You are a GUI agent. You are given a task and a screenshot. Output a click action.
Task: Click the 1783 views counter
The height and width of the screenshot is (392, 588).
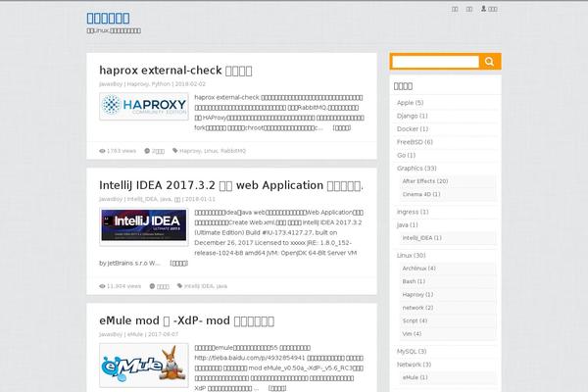pyautogui.click(x=118, y=151)
